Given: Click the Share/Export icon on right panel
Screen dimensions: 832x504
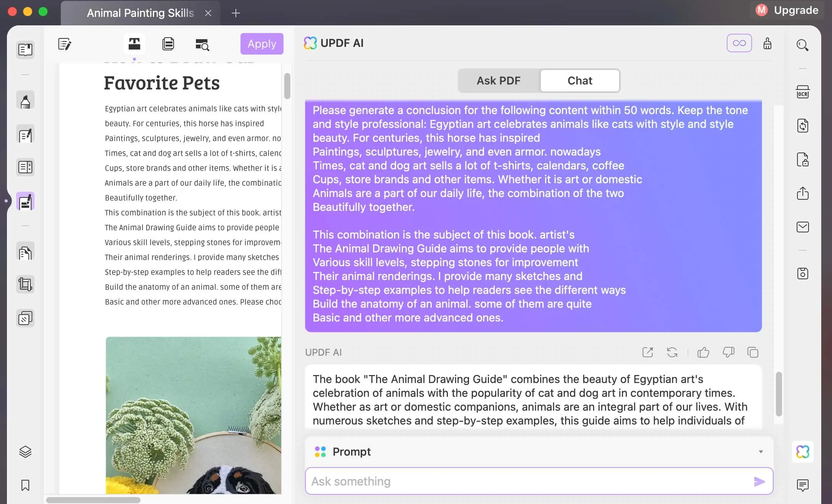Looking at the screenshot, I should [x=804, y=193].
